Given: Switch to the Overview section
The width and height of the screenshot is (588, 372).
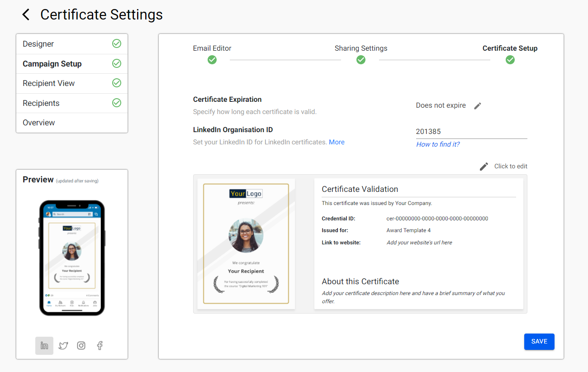Looking at the screenshot, I should tap(38, 122).
